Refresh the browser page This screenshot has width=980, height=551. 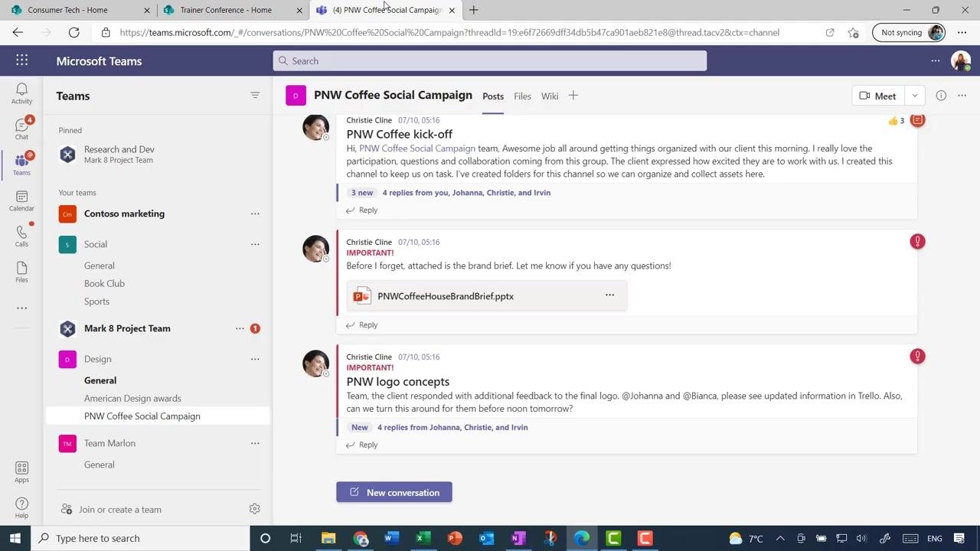(x=73, y=32)
